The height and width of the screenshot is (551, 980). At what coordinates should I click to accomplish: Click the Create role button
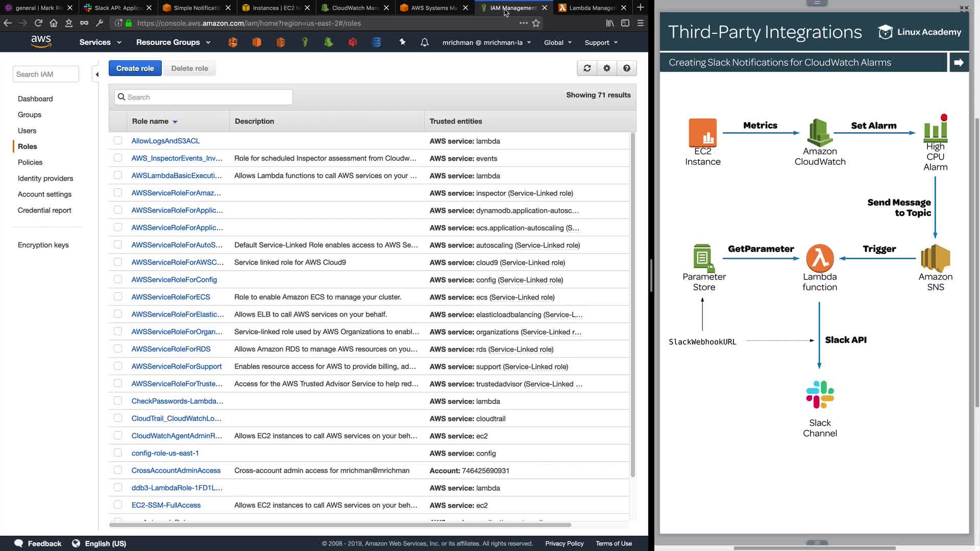click(135, 68)
